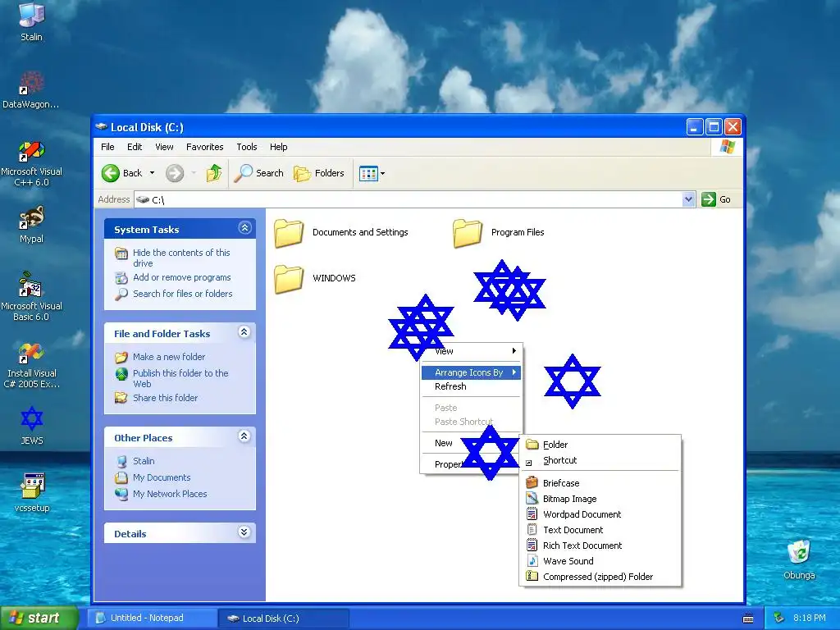Switch to Untitled - Notepad taskbar button
Viewport: 840px width, 630px height.
[x=153, y=618]
